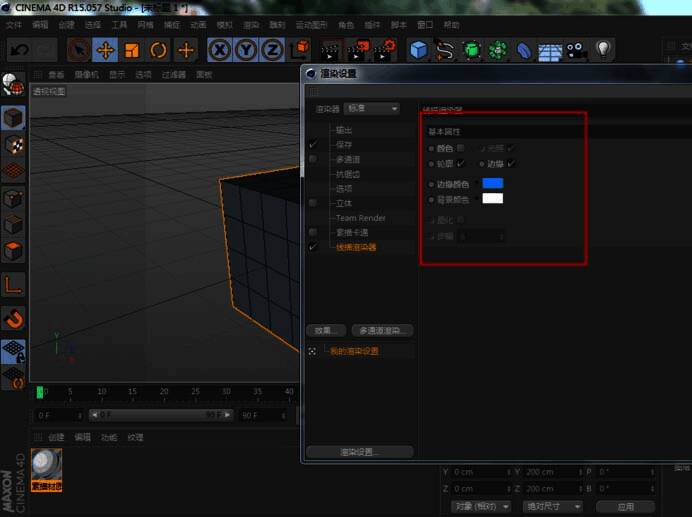Click the locked workplane grid icon
The width and height of the screenshot is (692, 517).
(13, 351)
